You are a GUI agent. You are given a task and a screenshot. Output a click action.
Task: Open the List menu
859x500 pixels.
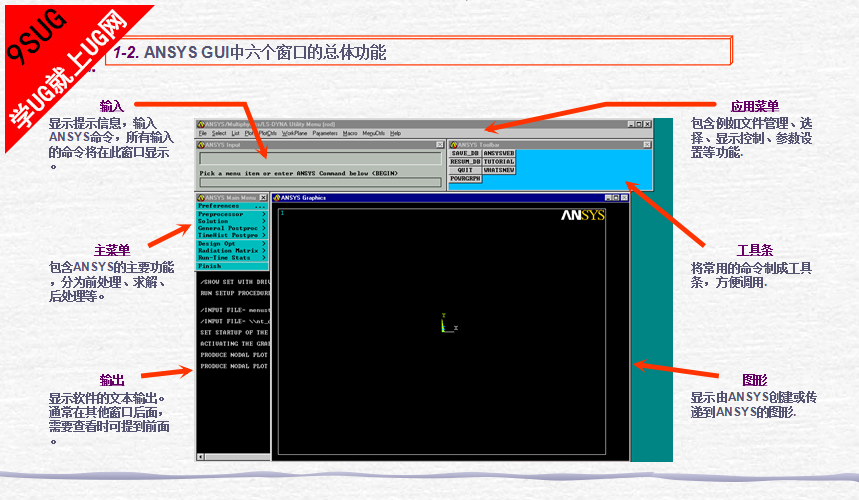point(236,133)
